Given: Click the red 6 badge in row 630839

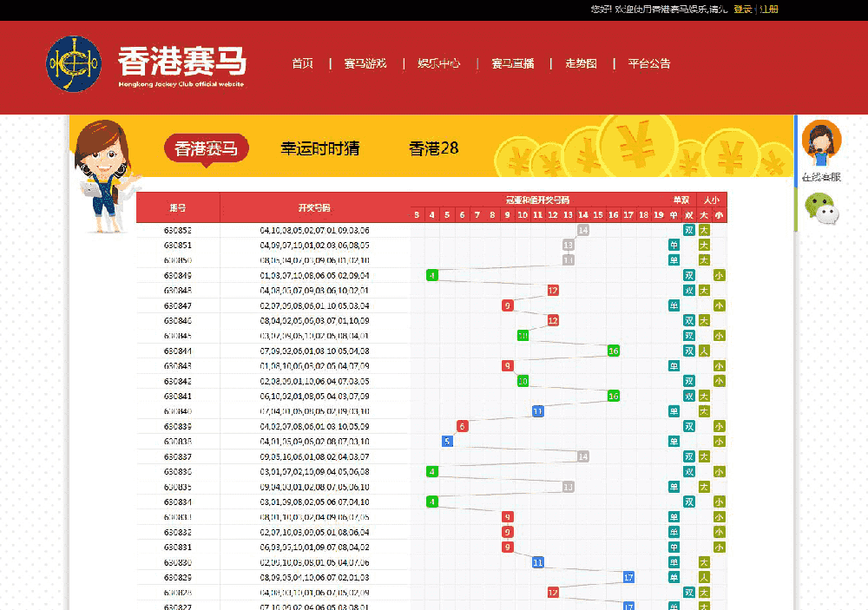Looking at the screenshot, I should tap(463, 426).
